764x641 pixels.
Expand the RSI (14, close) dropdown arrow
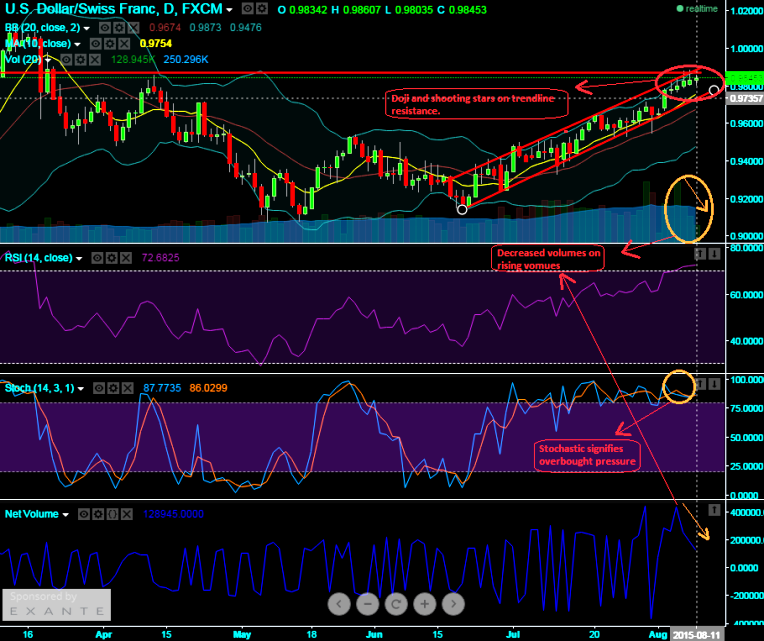pos(79,259)
